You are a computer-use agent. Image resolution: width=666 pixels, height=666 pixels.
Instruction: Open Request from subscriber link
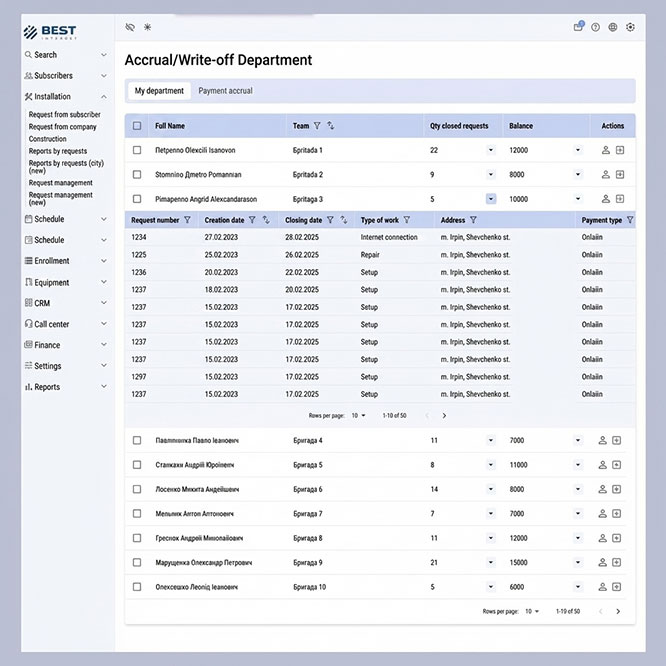tap(64, 115)
